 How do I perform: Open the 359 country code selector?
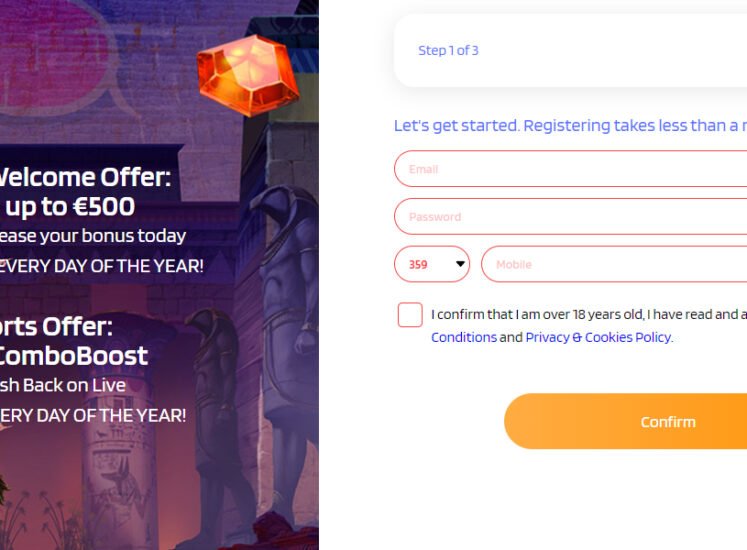click(432, 265)
